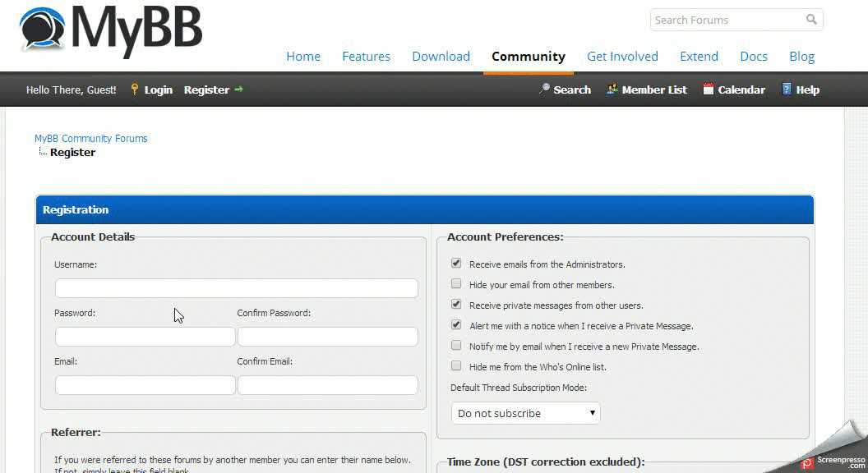Open the Features tab
The height and width of the screenshot is (473, 868).
click(x=366, y=57)
